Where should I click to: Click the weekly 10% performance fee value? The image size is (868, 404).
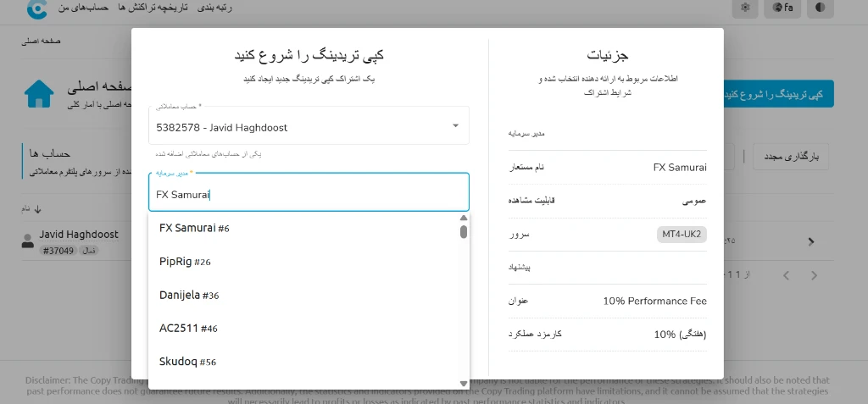coord(680,335)
